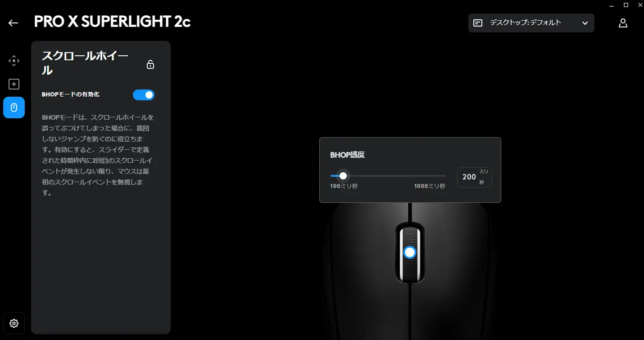The width and height of the screenshot is (644, 340).
Task: Click the blue scroll wheel hotspot on mouse
Action: (409, 252)
